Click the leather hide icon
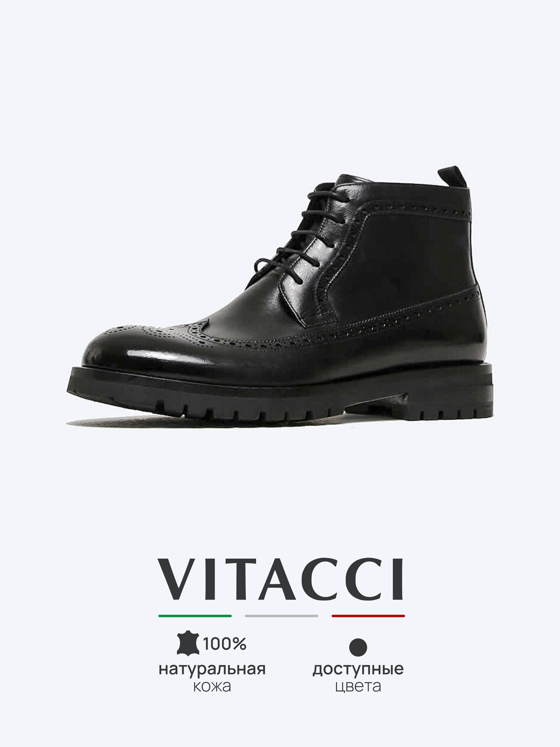This screenshot has width=560, height=747. (x=189, y=644)
